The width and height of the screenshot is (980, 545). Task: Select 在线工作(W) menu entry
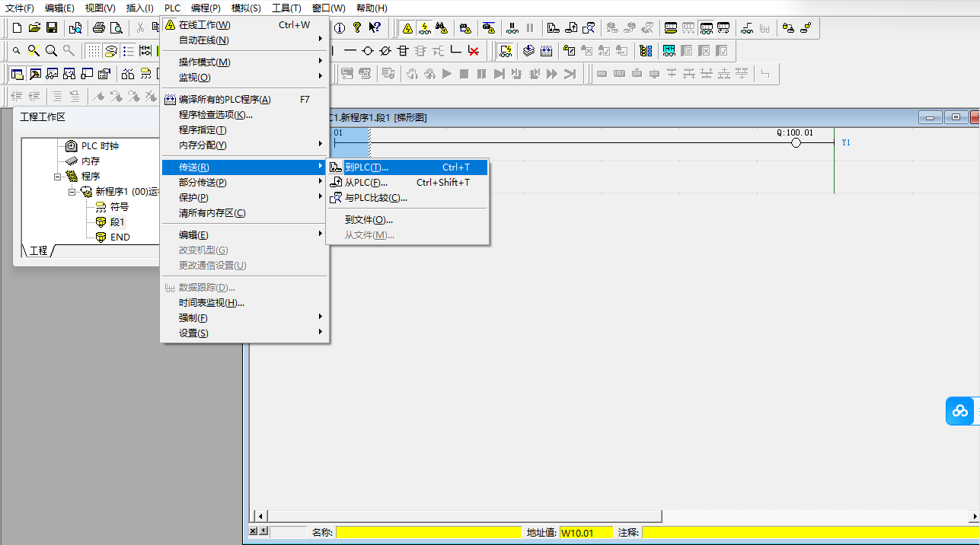245,25
